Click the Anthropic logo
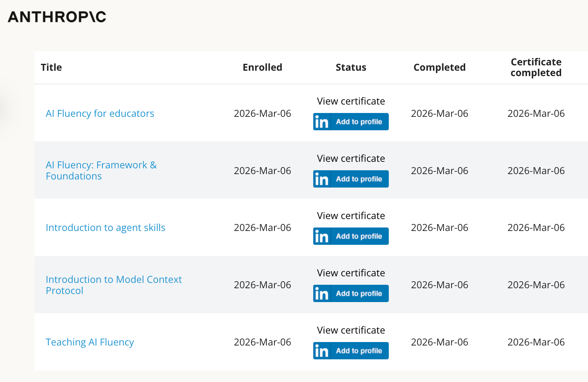Image resolution: width=588 pixels, height=382 pixels. 57,17
